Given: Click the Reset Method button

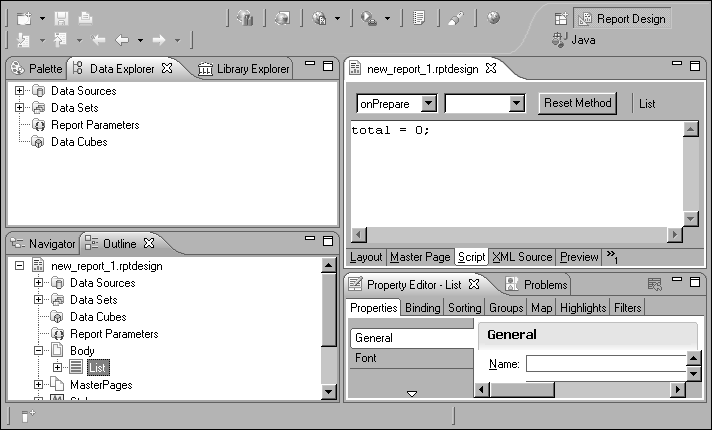Looking at the screenshot, I should tap(578, 103).
